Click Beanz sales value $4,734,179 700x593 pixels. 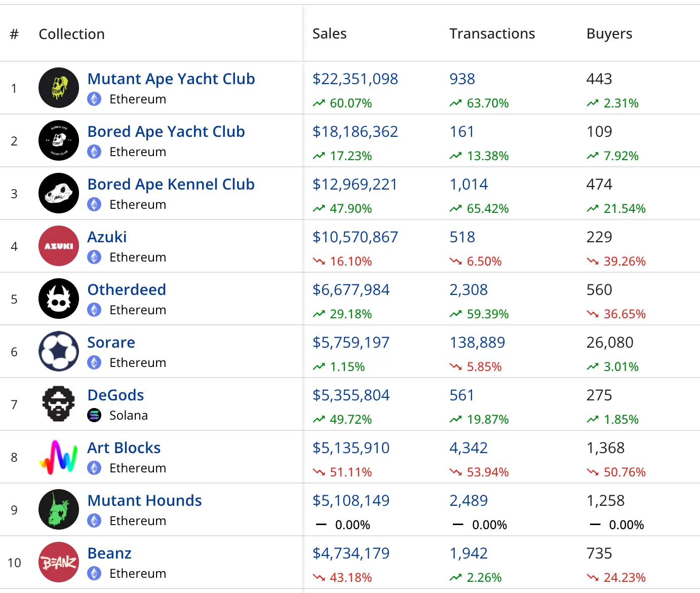click(x=351, y=553)
